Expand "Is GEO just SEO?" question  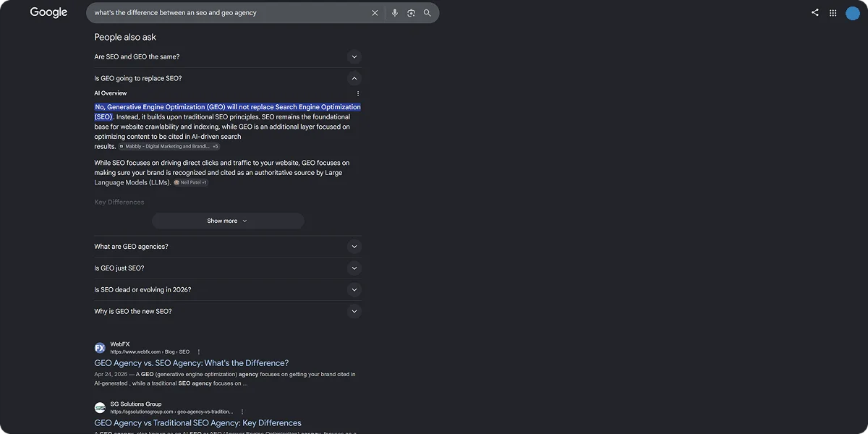click(x=228, y=268)
